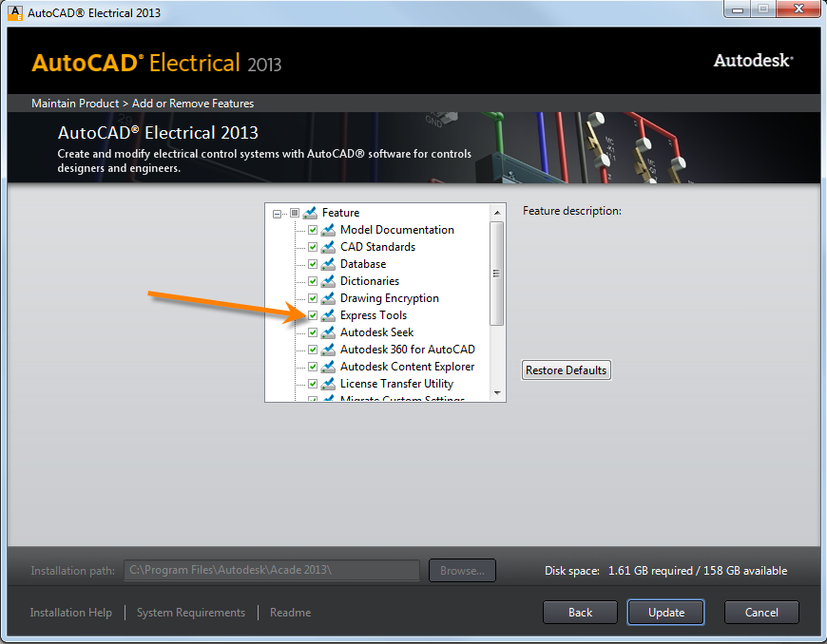Click the Database feature icon
Viewport: 827px width, 644px height.
328,264
